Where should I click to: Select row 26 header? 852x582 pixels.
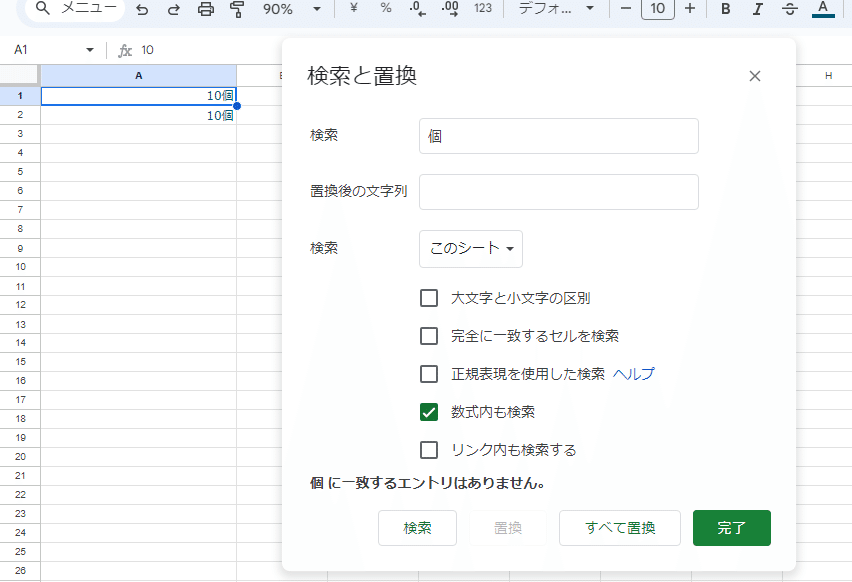click(x=20, y=571)
